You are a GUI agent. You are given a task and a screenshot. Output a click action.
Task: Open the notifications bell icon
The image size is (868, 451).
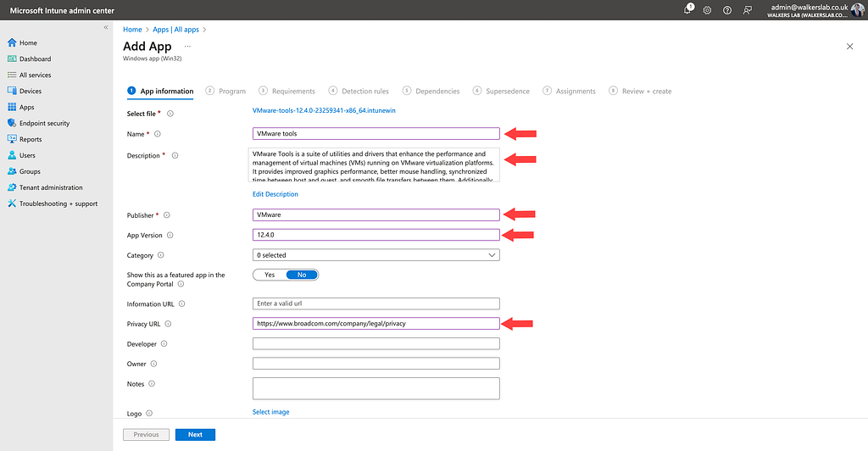pos(688,10)
